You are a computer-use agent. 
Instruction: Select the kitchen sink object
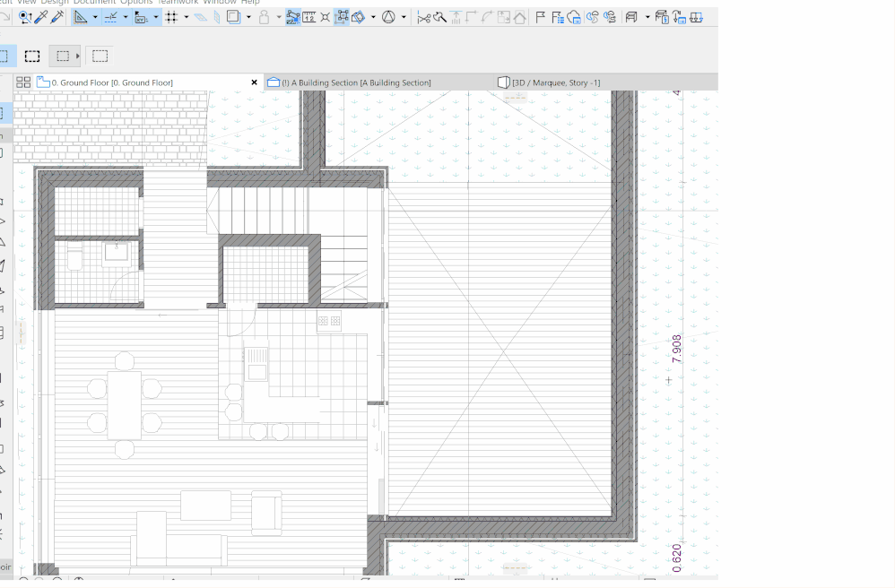256,363
